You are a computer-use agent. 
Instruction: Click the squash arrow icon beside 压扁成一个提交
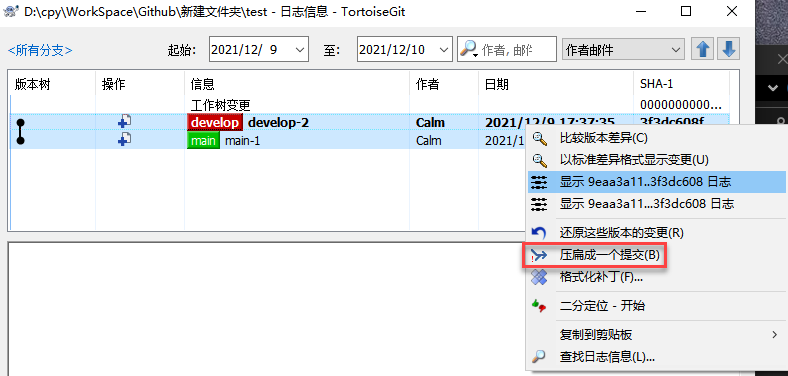pyautogui.click(x=539, y=255)
